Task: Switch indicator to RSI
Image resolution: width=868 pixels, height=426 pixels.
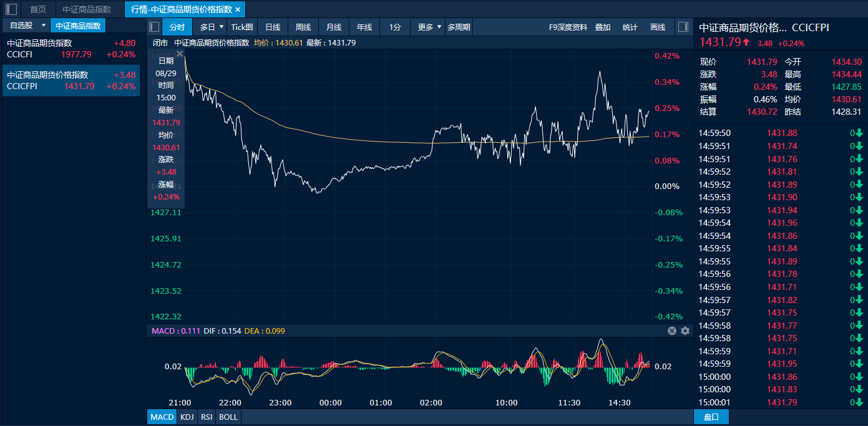Action: click(207, 417)
